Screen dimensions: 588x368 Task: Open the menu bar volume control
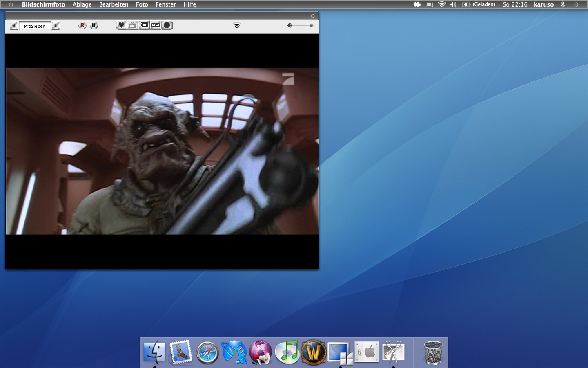click(x=453, y=4)
